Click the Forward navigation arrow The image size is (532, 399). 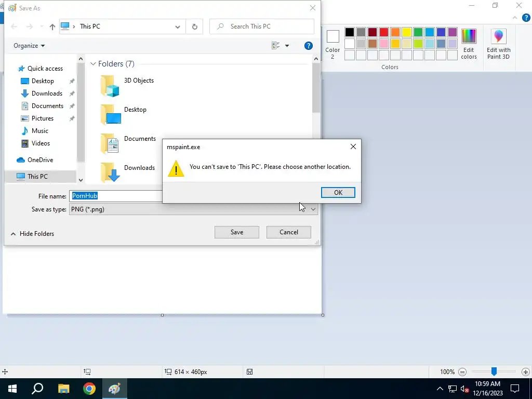tap(30, 26)
